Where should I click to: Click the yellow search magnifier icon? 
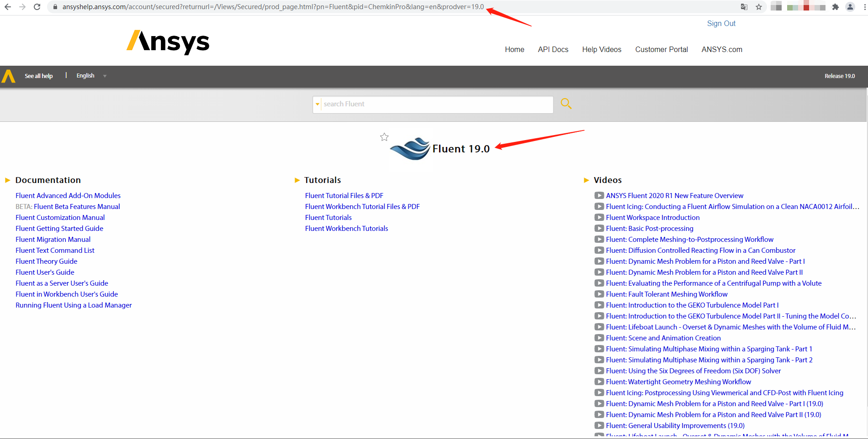566,104
